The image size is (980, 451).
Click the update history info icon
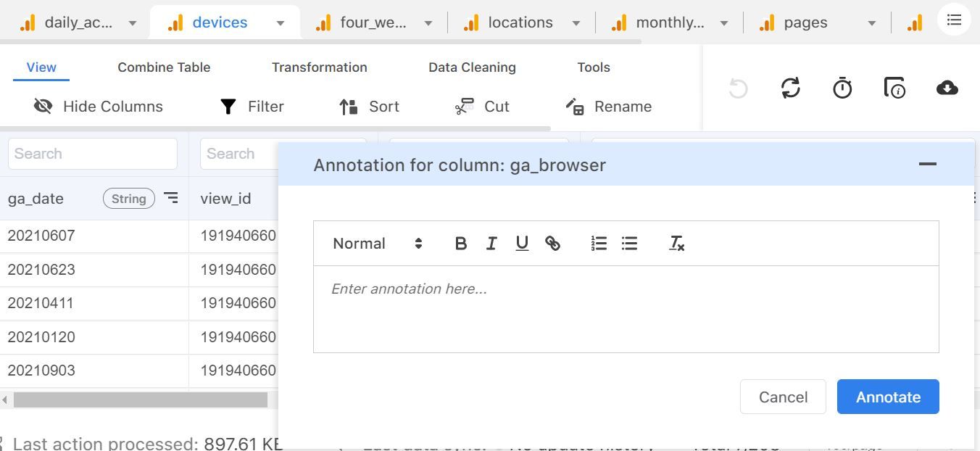click(894, 88)
